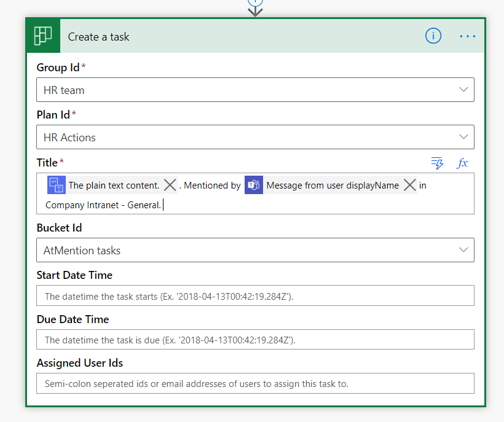Open the three-dot more options menu
Screen dimensions: 504x422
(x=467, y=36)
